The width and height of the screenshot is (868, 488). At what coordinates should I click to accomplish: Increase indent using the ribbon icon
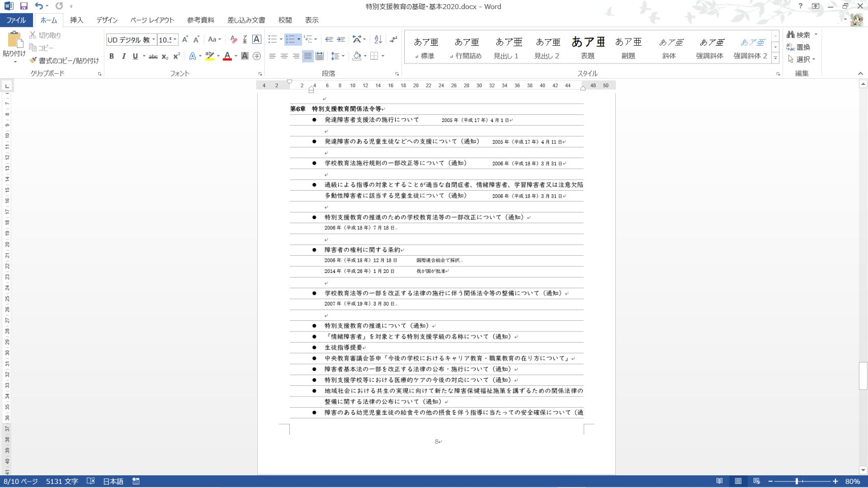[341, 40]
